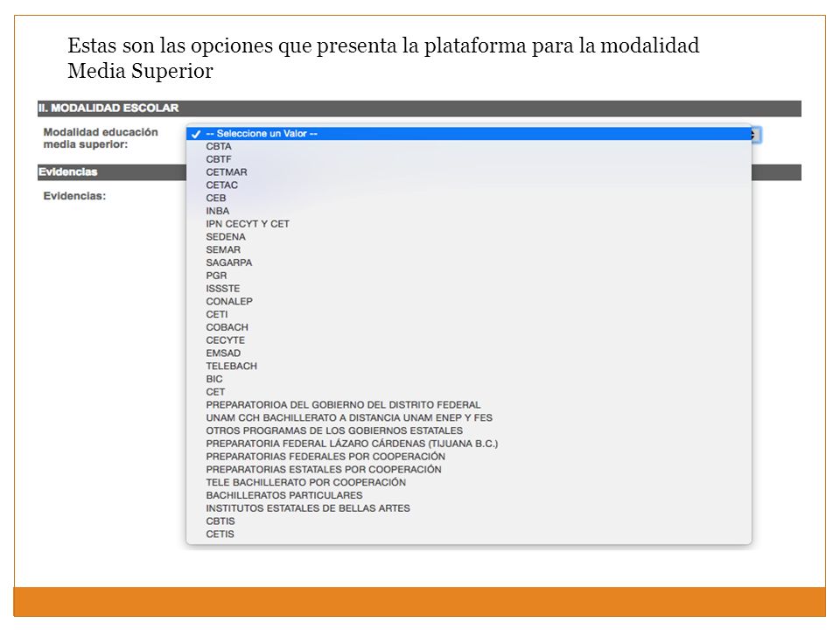Select Preparatoria Federal Lázaro Cárdenas option
This screenshot has height=630, width=840.
[x=469, y=444]
